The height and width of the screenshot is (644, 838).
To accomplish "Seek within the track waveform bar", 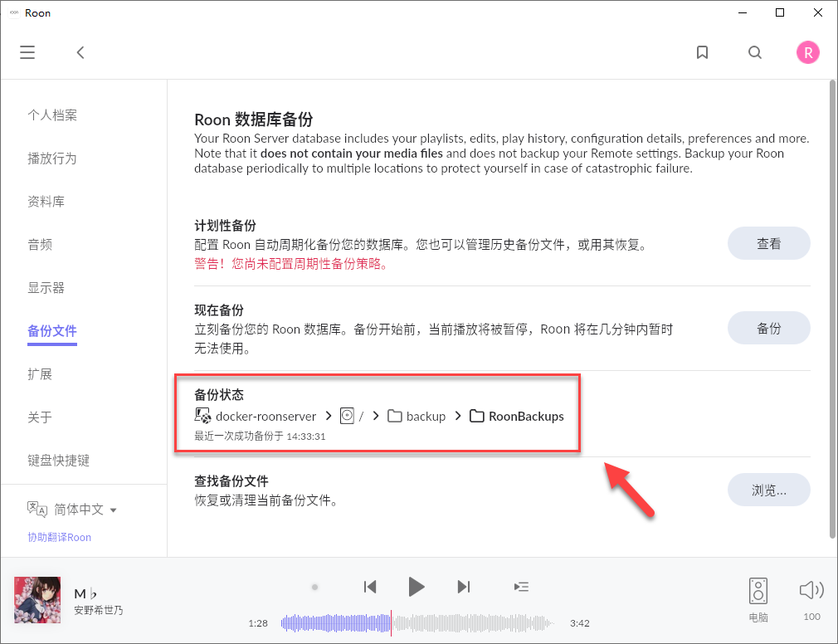I will tap(417, 623).
